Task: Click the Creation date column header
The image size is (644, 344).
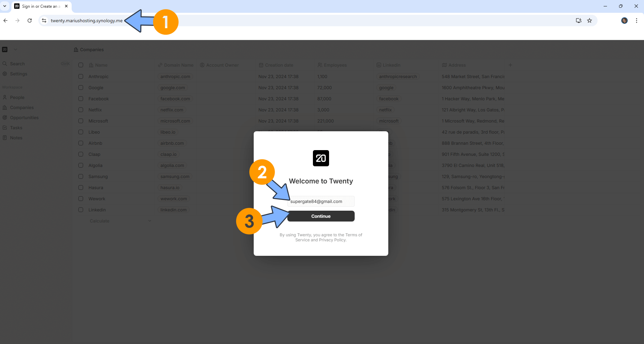Action: tap(276, 65)
